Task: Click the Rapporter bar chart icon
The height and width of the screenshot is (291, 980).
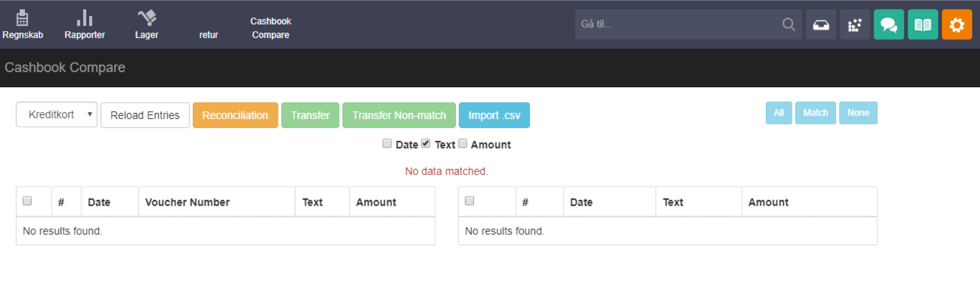Action: pos(84,18)
